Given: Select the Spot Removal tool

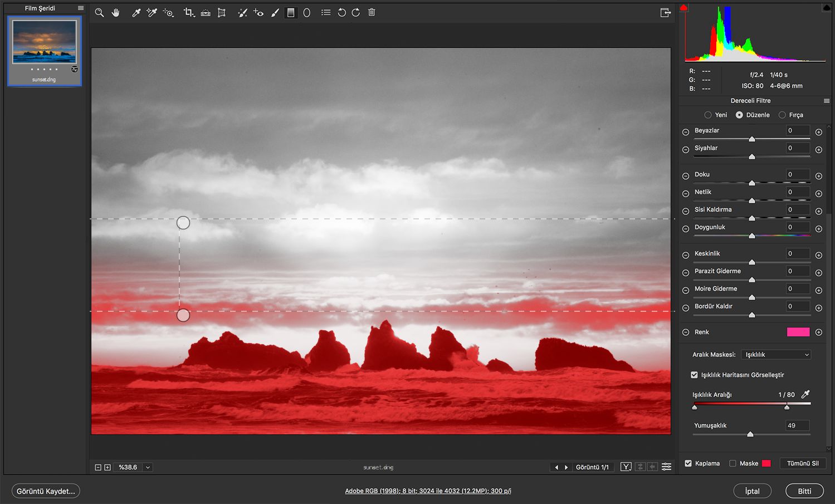Looking at the screenshot, I should click(242, 12).
